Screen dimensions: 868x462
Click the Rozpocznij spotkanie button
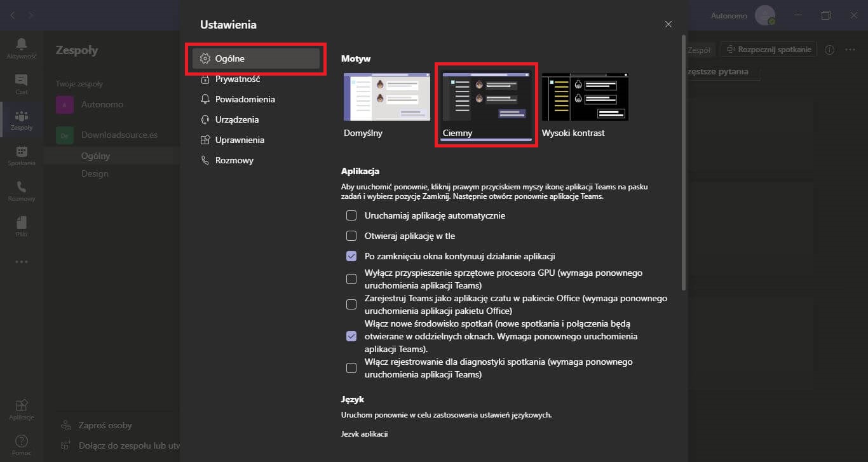(x=768, y=50)
